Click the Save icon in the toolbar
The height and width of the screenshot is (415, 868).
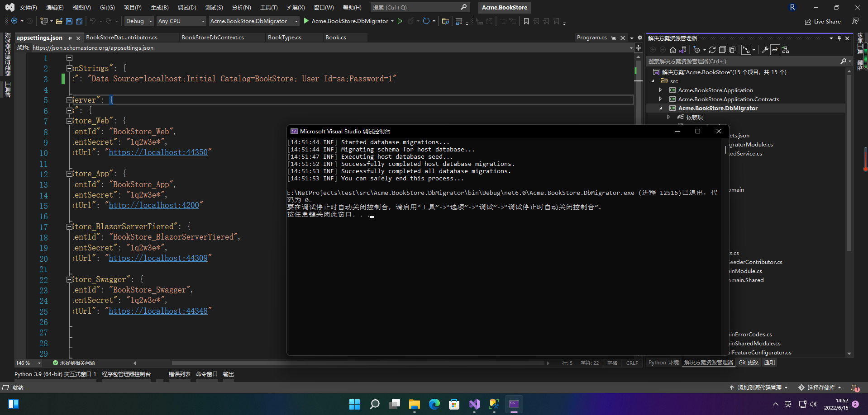coord(69,21)
